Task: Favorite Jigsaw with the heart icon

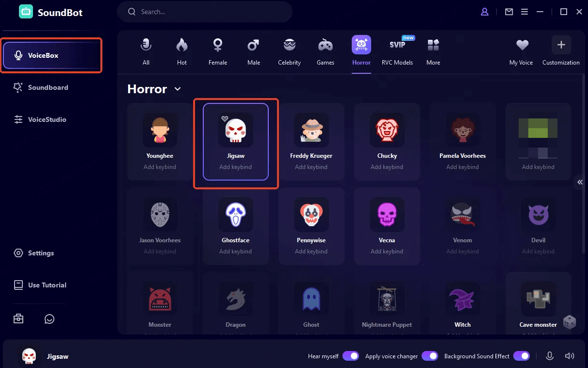Action: click(x=225, y=118)
